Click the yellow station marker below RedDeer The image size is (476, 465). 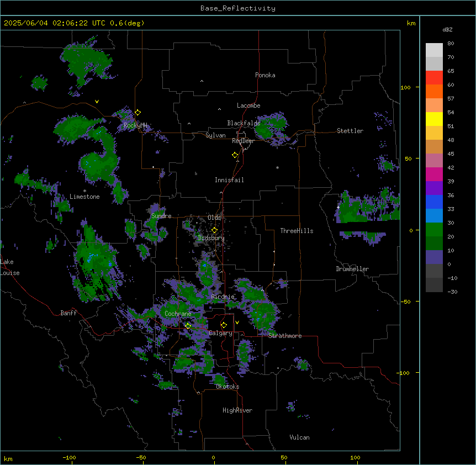point(235,155)
